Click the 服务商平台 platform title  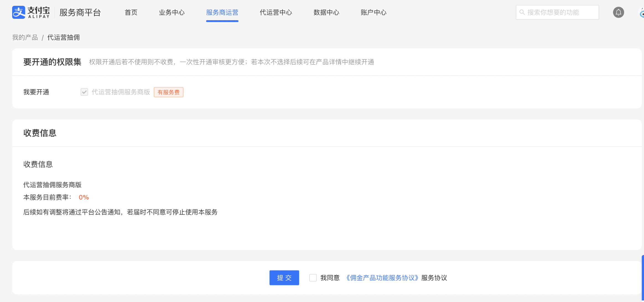[80, 12]
